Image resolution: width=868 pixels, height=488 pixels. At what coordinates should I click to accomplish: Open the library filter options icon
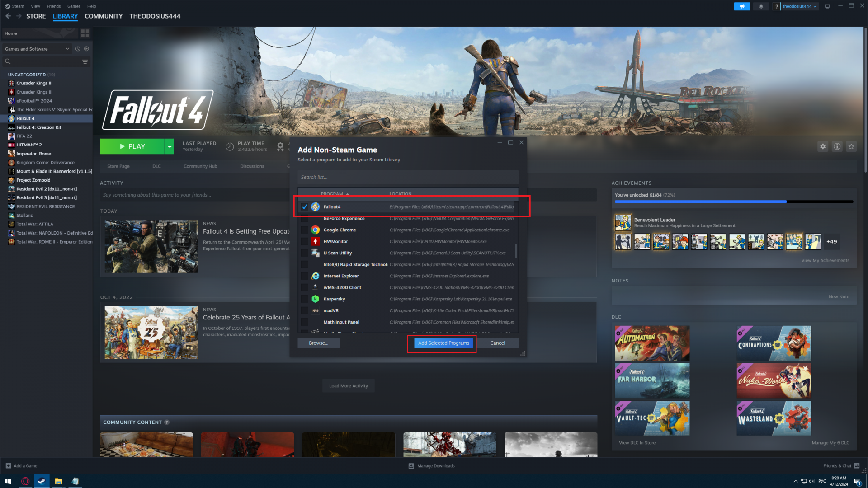click(x=85, y=61)
